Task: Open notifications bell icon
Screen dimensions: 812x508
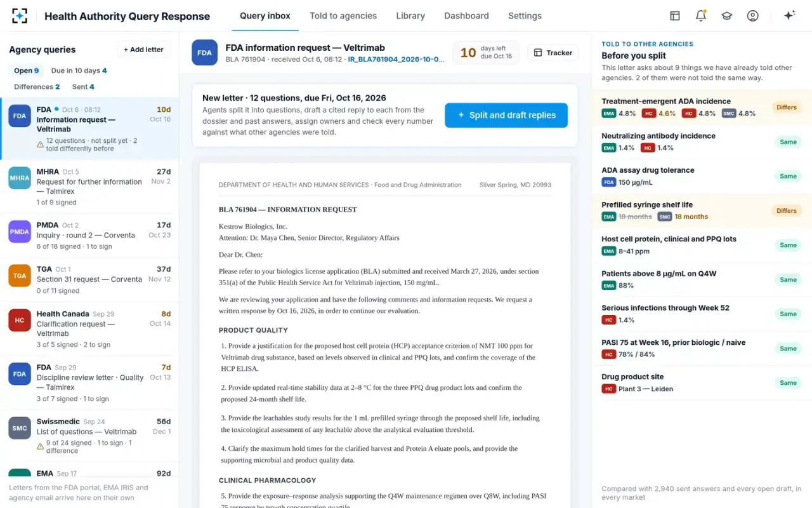Action: pos(701,16)
